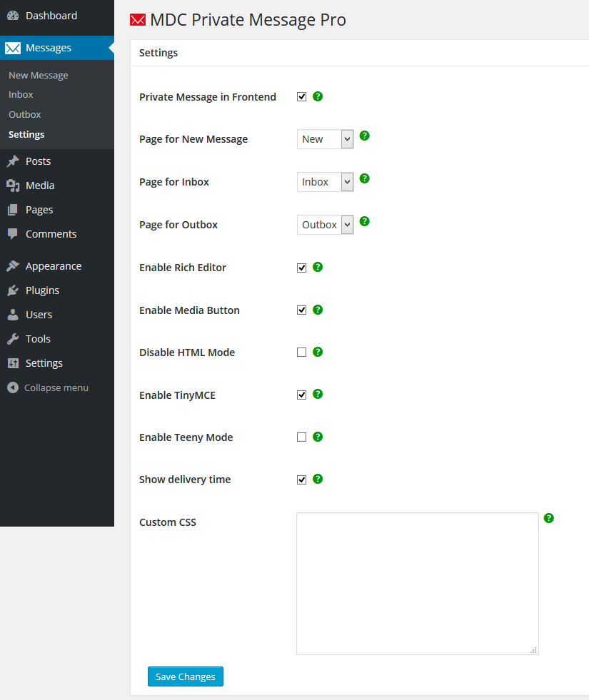
Task: Open Messages menu item label
Action: point(49,48)
